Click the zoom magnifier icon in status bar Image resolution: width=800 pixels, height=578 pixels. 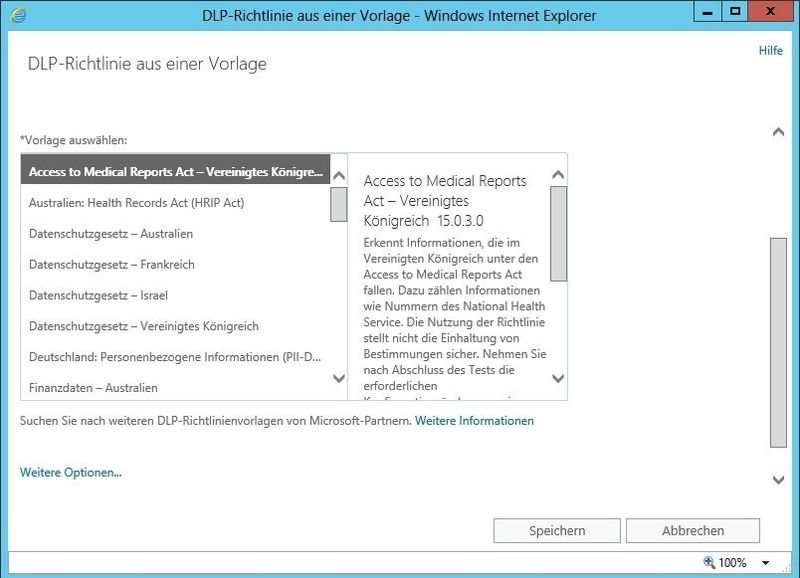[709, 562]
